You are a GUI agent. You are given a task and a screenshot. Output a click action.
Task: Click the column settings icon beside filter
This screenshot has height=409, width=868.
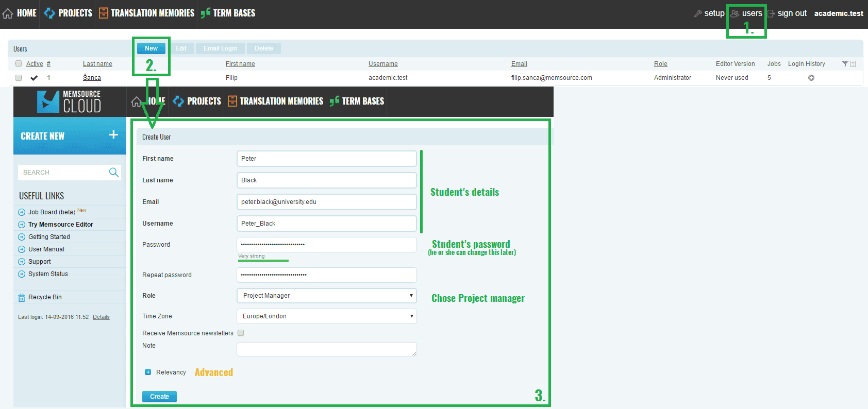(853, 64)
